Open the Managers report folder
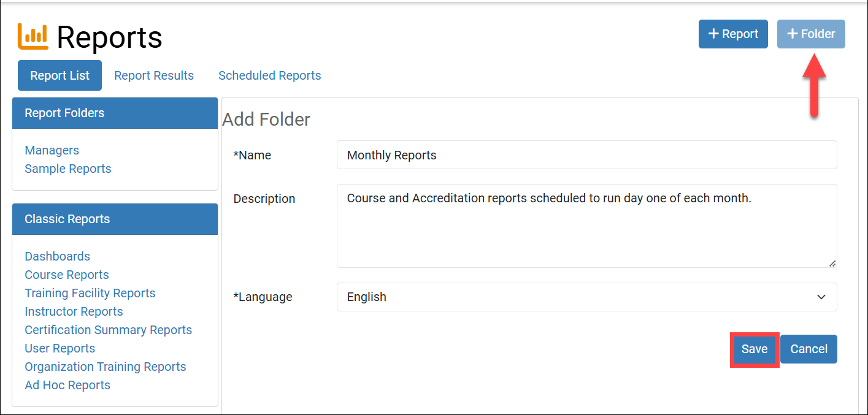The width and height of the screenshot is (868, 415). coord(52,150)
